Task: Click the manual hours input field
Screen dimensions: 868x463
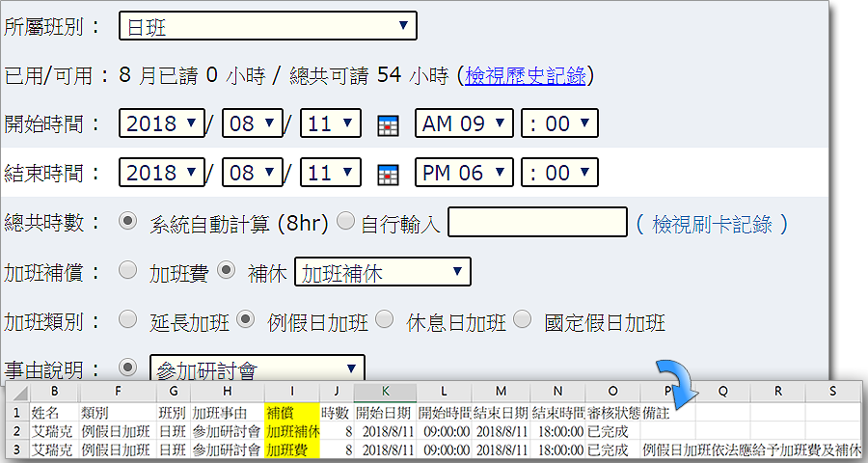Action: click(x=537, y=222)
